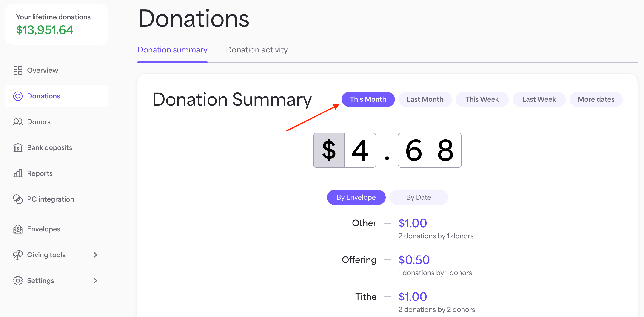
Task: Switch the summary to This Week
Action: pos(482,99)
